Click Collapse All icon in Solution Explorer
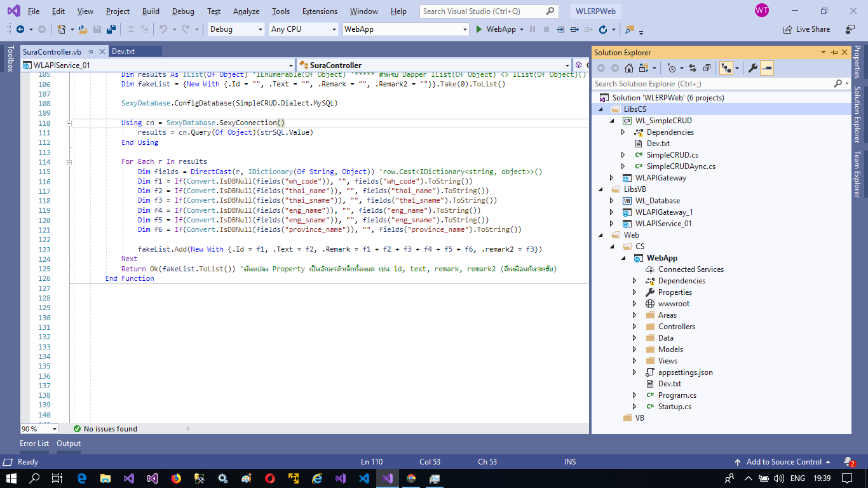Viewport: 868px width, 488px height. click(x=707, y=68)
